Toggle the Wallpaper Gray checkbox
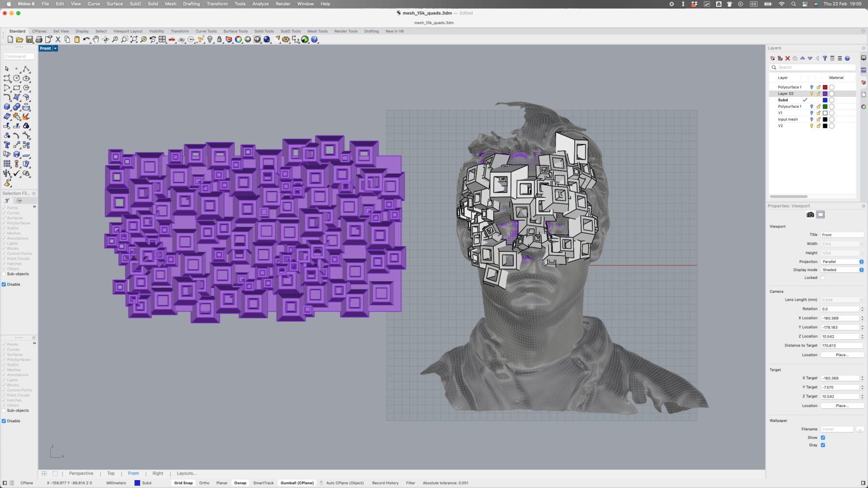The height and width of the screenshot is (488, 868). point(823,445)
